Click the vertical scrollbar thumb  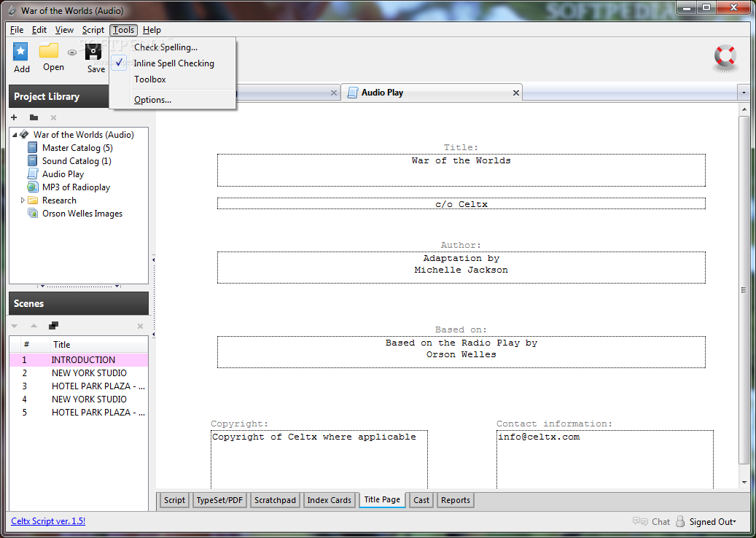point(744,289)
